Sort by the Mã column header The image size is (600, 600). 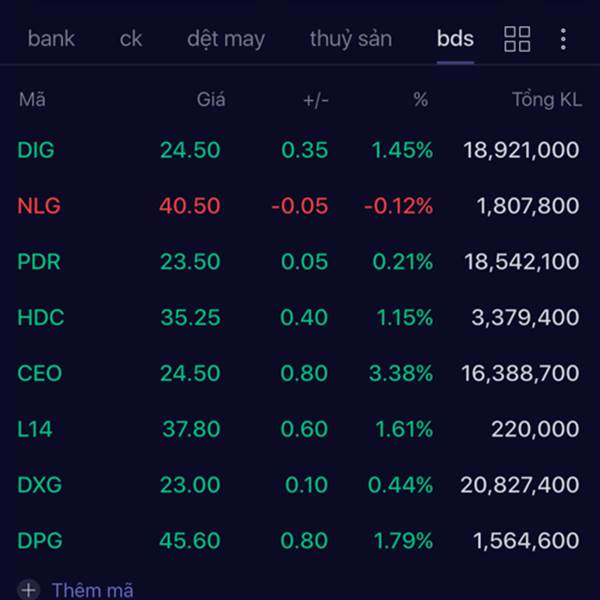point(32,99)
